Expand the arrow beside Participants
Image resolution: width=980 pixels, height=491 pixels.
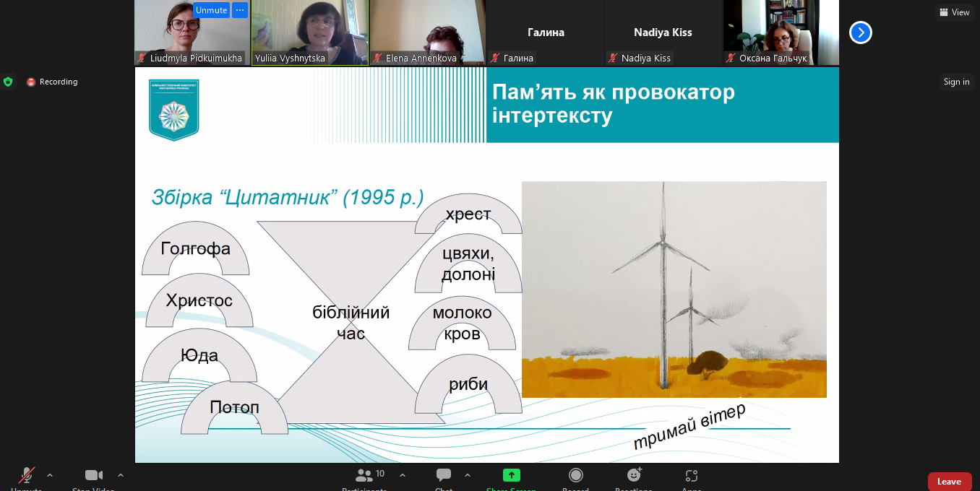[x=403, y=475]
